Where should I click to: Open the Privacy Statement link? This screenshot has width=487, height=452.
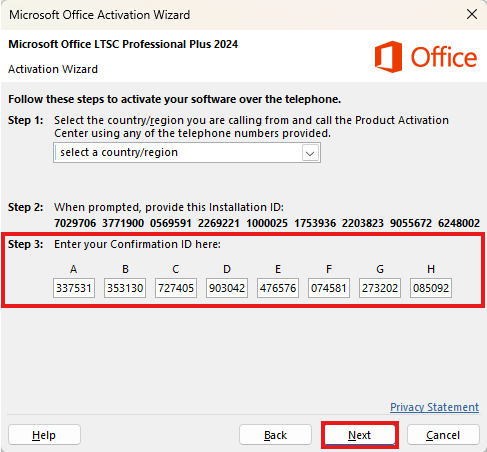point(434,407)
